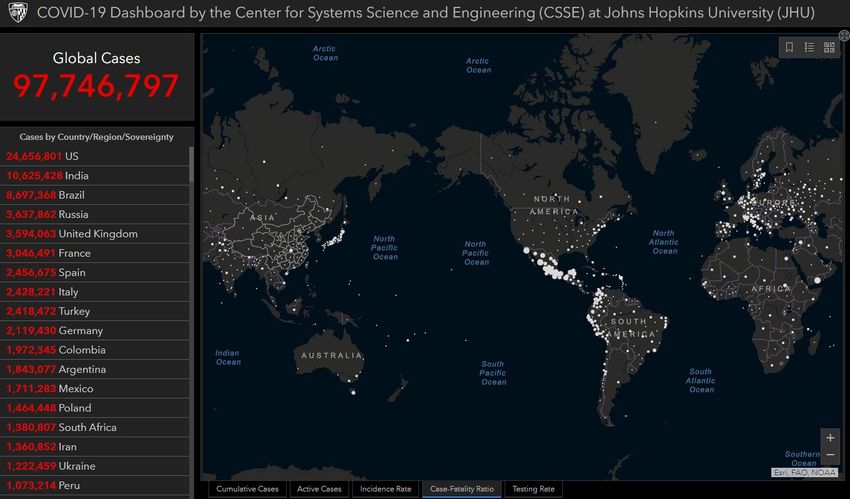Select Iran in the cases list
Image resolution: width=850 pixels, height=499 pixels.
(94, 446)
